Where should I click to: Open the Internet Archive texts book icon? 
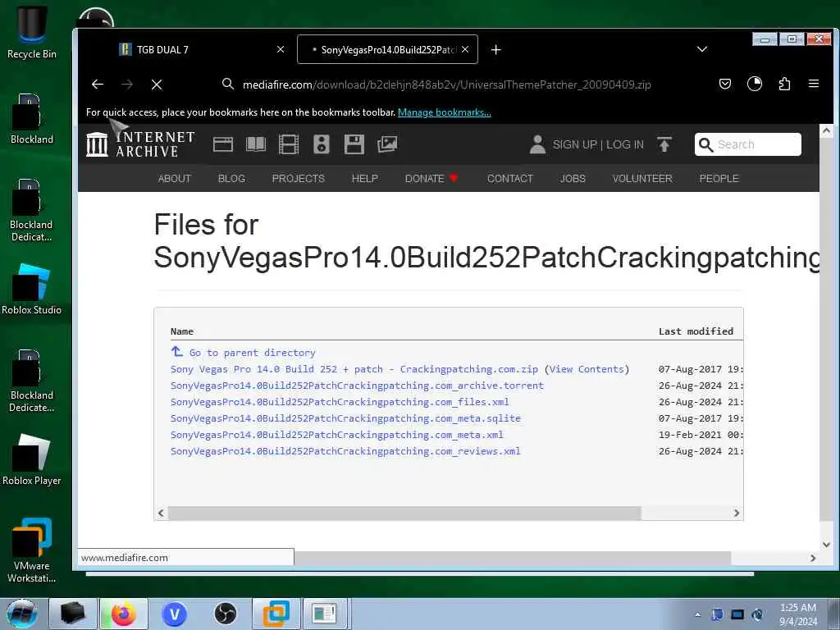click(x=256, y=144)
